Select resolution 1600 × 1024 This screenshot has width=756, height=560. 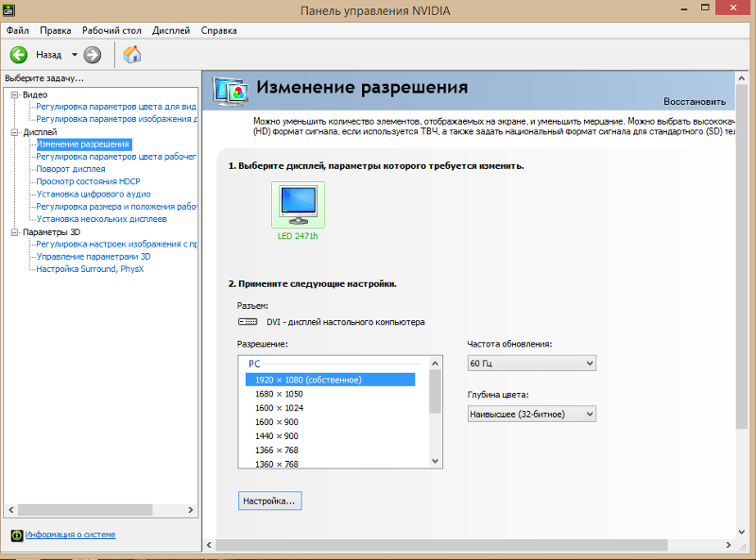point(279,408)
